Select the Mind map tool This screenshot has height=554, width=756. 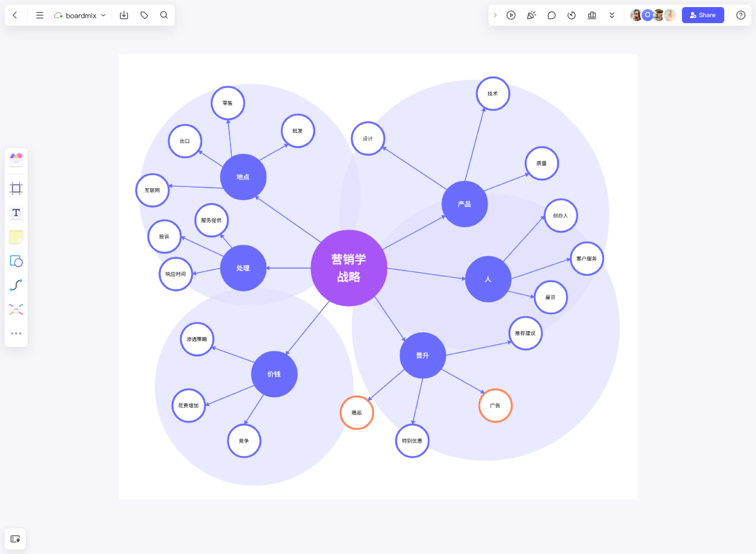coord(16,309)
